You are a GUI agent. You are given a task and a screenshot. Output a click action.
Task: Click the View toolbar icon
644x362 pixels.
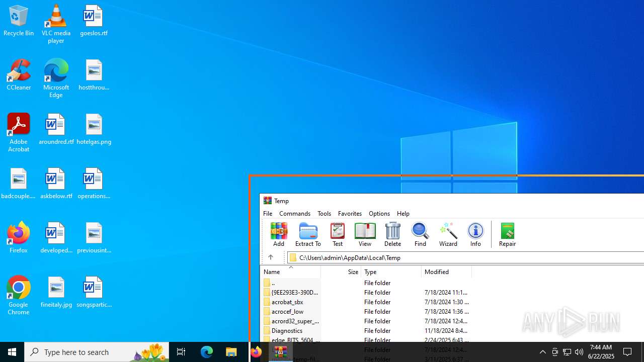pos(365,234)
